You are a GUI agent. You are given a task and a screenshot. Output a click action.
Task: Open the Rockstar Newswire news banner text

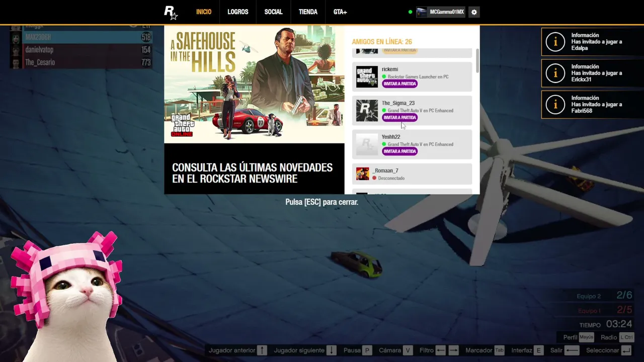(x=253, y=173)
